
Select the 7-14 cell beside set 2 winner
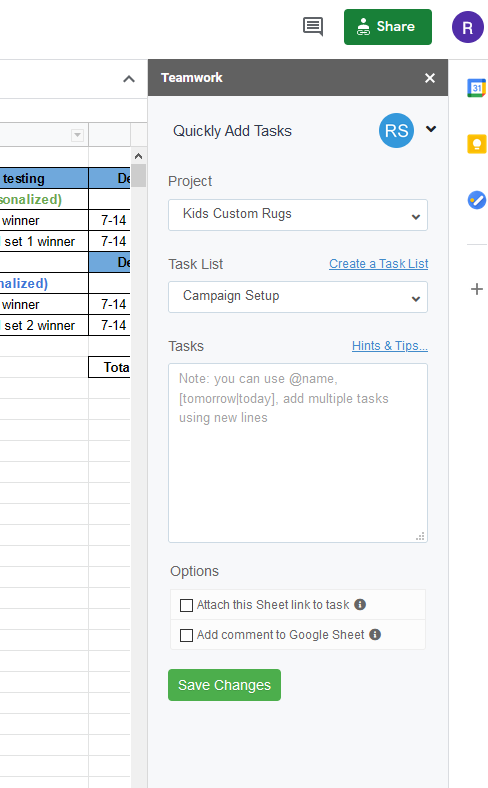[x=110, y=325]
